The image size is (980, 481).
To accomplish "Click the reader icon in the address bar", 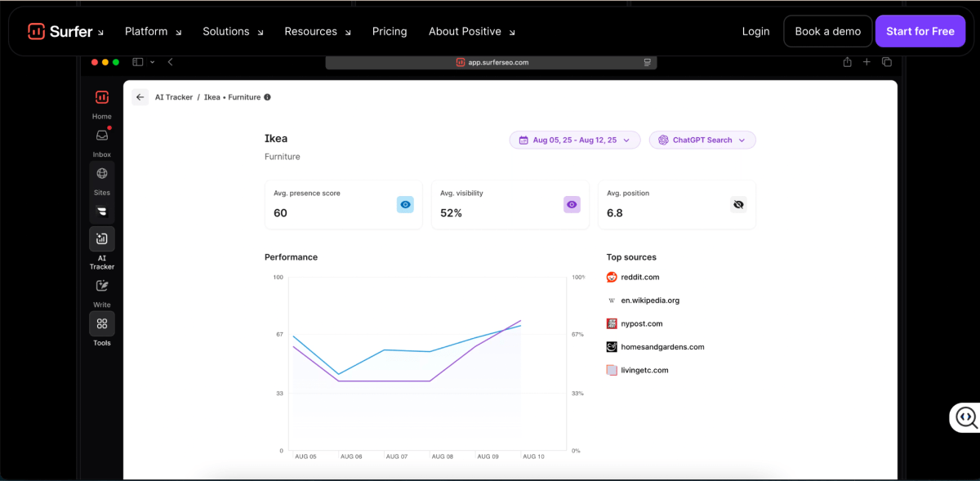I will point(647,62).
